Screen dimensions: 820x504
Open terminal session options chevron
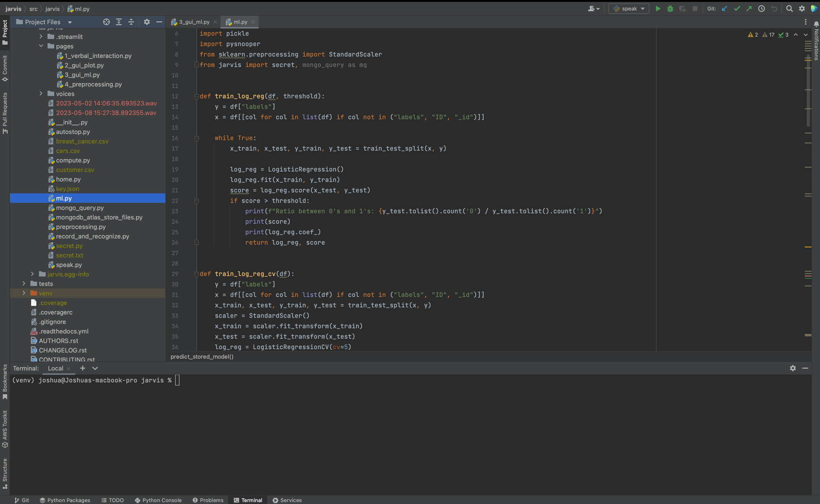coord(95,368)
